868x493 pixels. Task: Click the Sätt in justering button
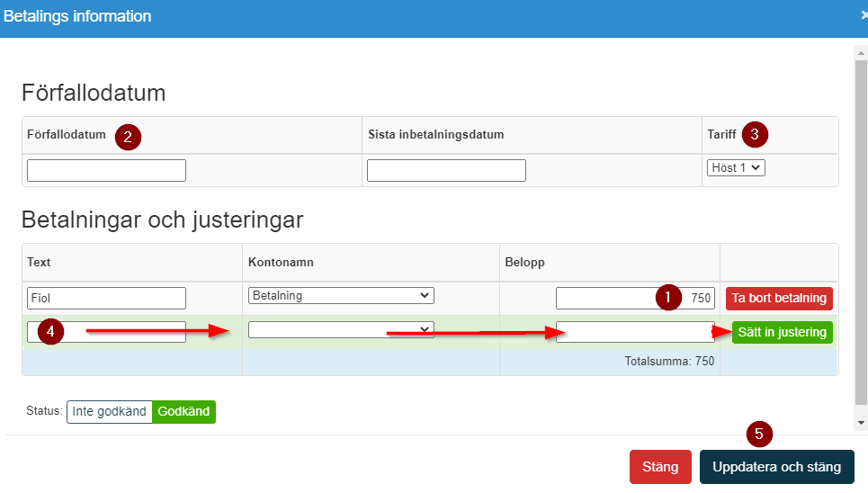[782, 332]
